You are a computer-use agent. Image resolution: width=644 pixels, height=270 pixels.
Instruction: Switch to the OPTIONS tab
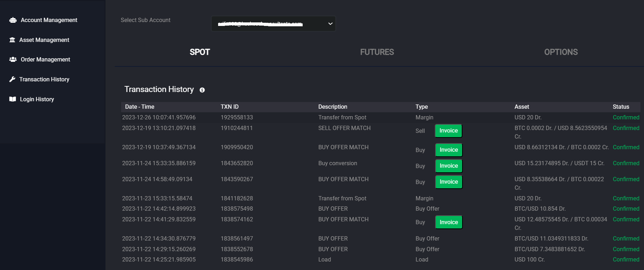(x=561, y=52)
